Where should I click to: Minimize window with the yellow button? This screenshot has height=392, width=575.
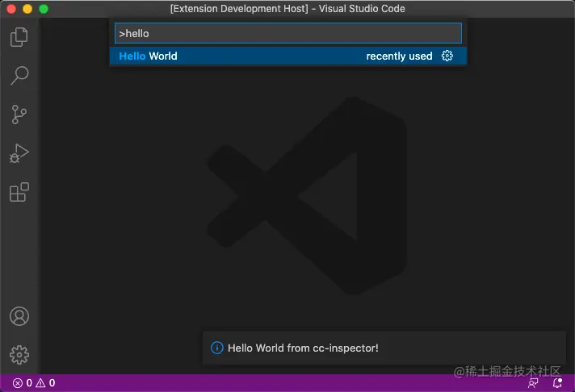[x=27, y=9]
